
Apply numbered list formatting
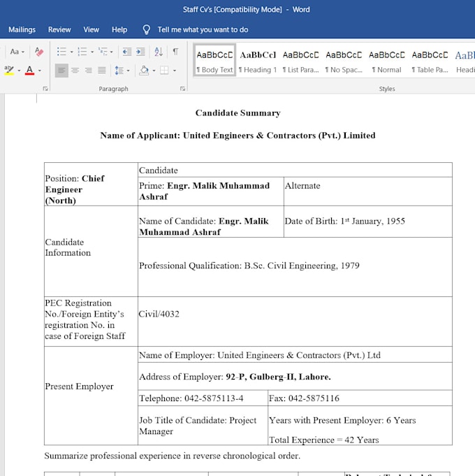82,52
